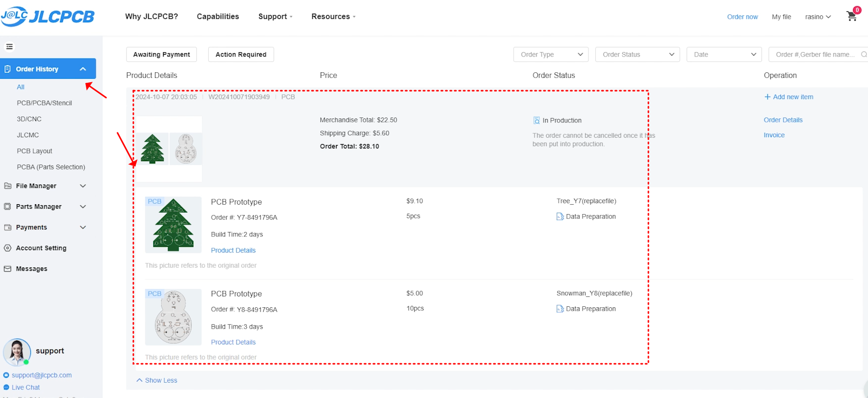Open the Date filter dropdown
This screenshot has height=398, width=868.
point(724,55)
